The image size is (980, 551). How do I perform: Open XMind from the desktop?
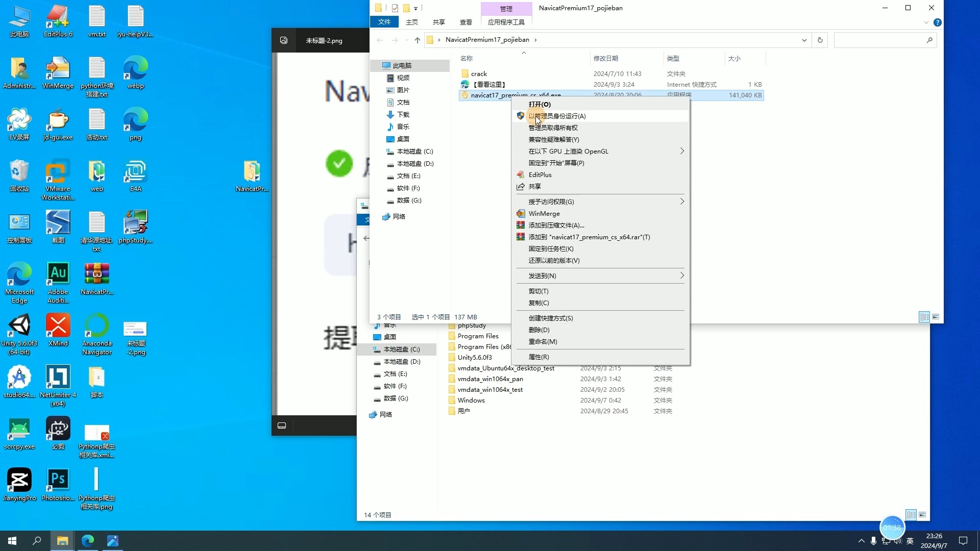58,327
